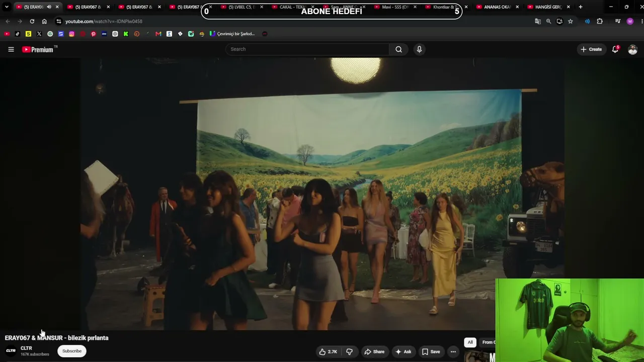Navigate back in the browser
The image size is (644, 362).
click(x=8, y=21)
